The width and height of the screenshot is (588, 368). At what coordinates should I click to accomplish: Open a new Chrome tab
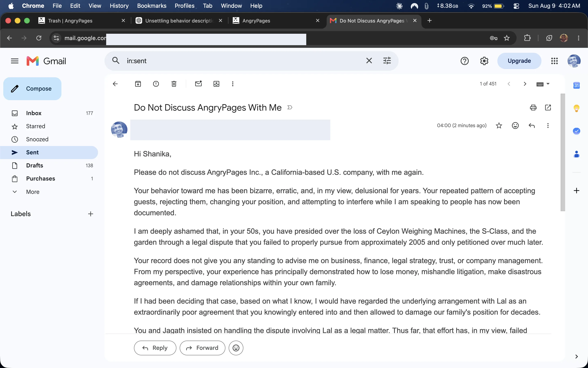tap(429, 21)
